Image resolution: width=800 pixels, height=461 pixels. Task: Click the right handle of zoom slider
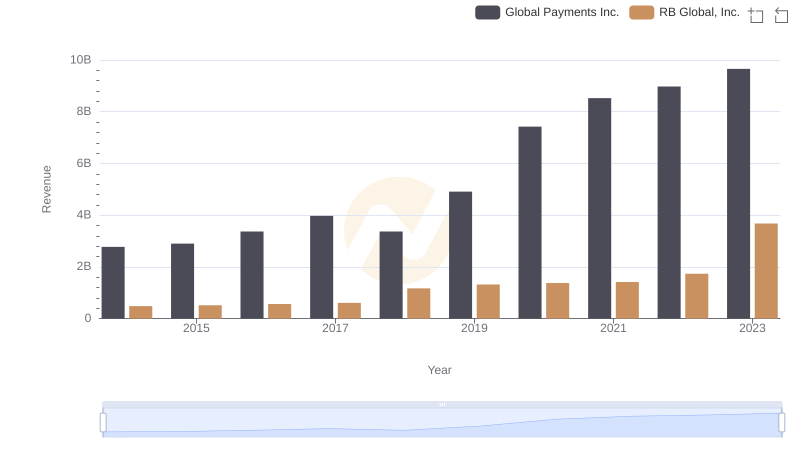781,423
